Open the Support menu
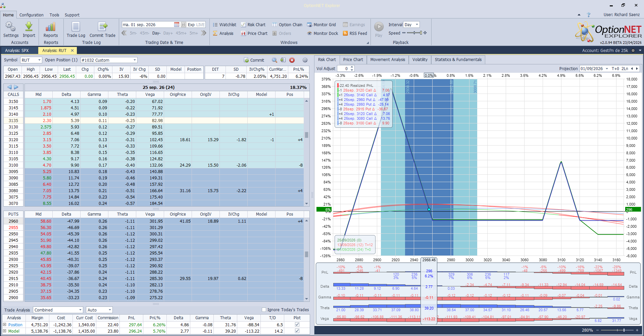This screenshot has height=336, width=644. tap(72, 15)
